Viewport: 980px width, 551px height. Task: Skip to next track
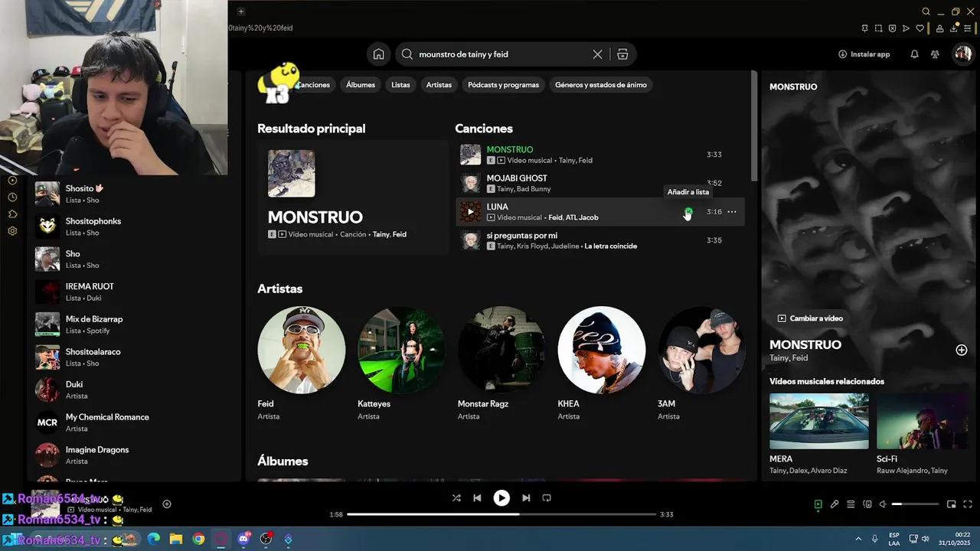pos(526,497)
